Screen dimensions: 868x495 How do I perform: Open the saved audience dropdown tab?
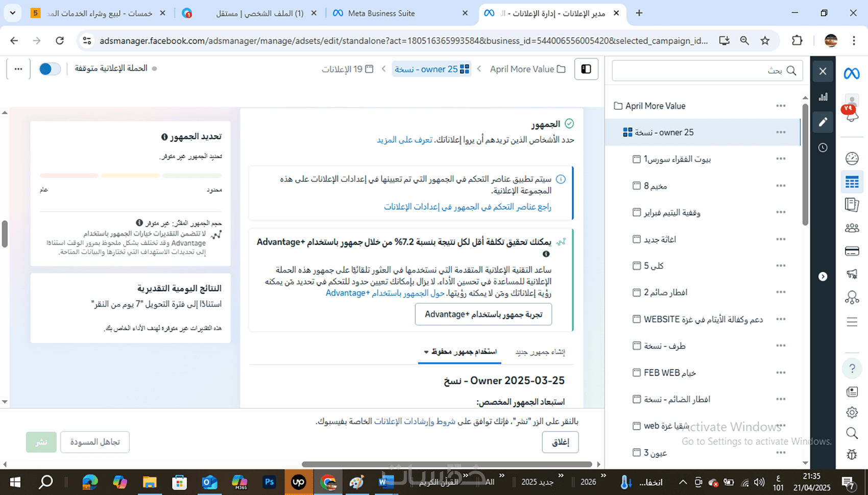[460, 352]
